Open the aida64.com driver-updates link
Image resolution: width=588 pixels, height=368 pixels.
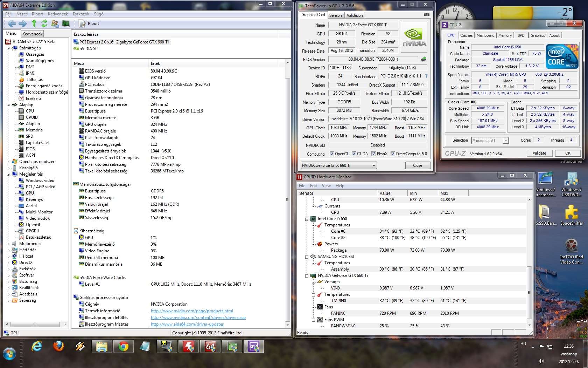[x=187, y=324]
